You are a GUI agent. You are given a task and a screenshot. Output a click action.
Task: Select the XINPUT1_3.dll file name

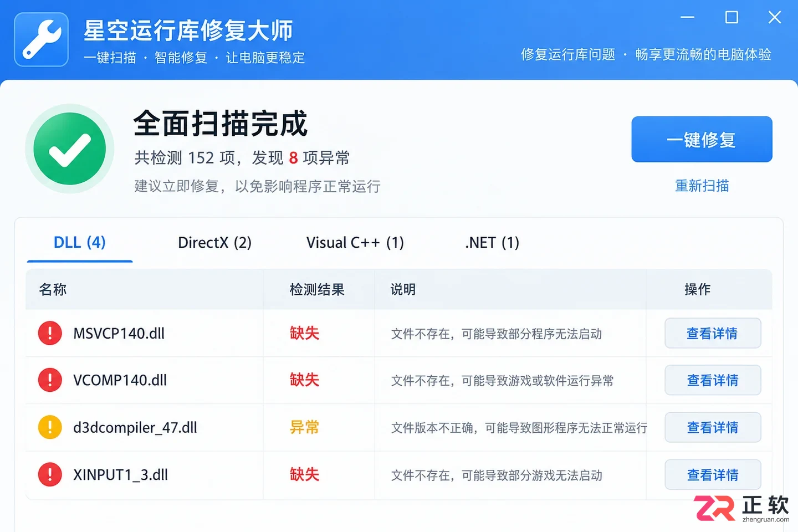(121, 475)
